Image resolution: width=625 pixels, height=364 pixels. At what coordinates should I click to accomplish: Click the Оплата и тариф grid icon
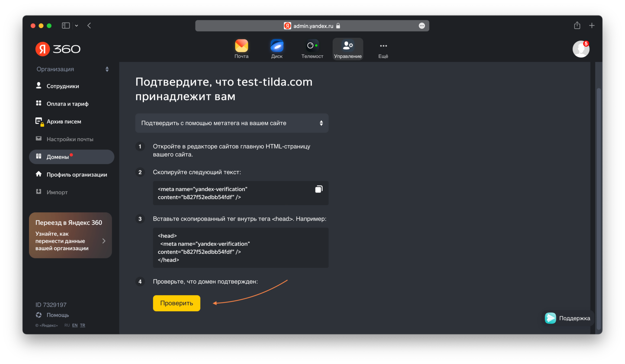pyautogui.click(x=39, y=103)
